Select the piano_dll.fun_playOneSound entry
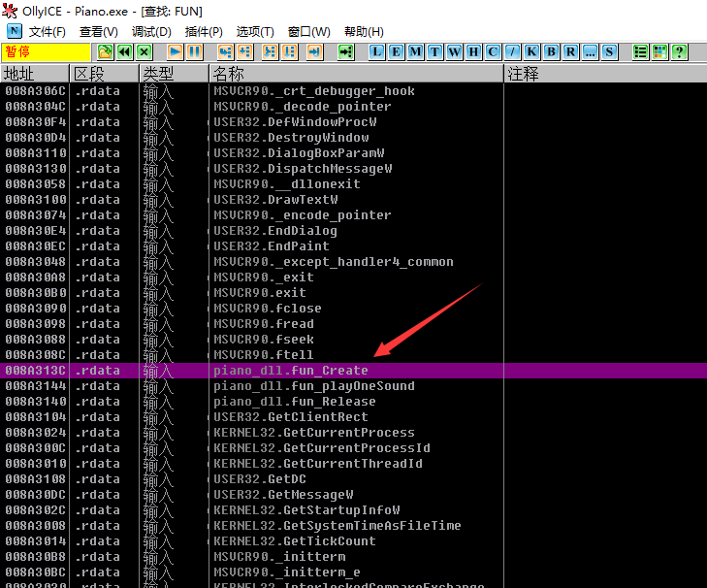 tap(314, 386)
